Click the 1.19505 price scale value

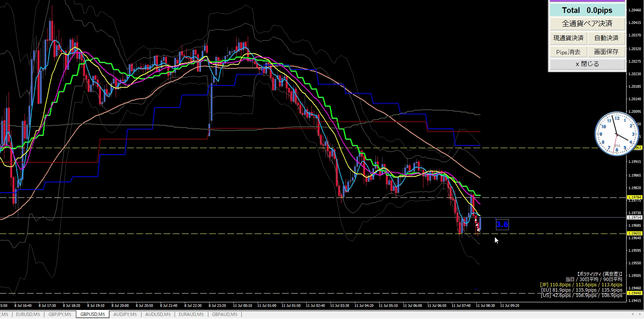click(x=635, y=276)
